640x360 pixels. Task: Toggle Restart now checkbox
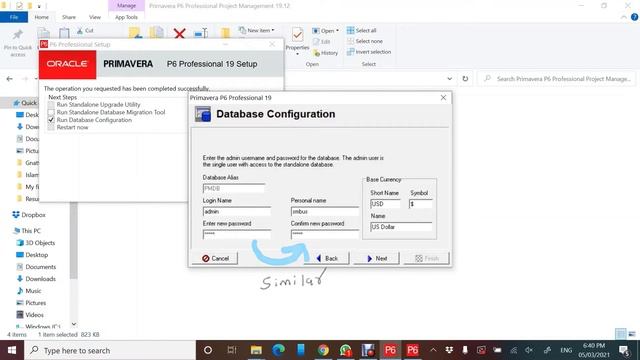[51, 127]
